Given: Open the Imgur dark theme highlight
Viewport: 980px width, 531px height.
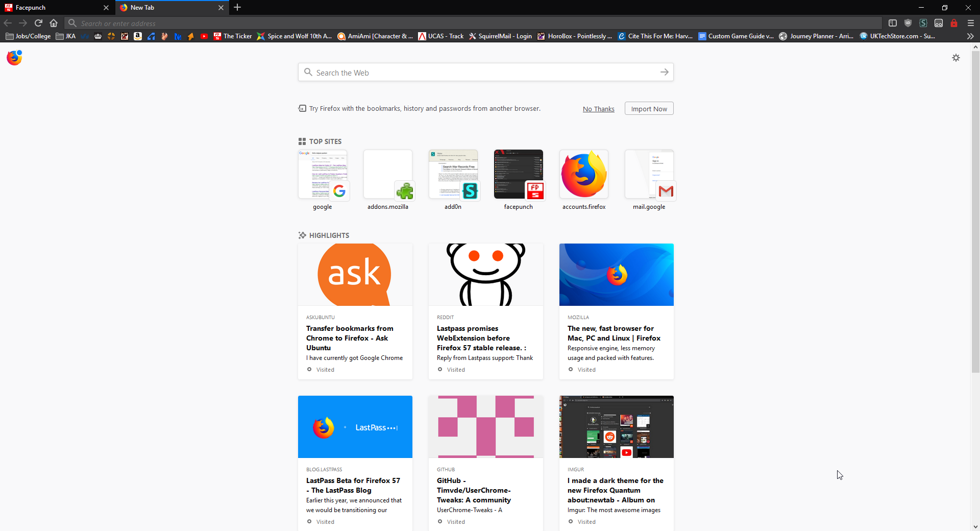Looking at the screenshot, I should tap(617, 463).
